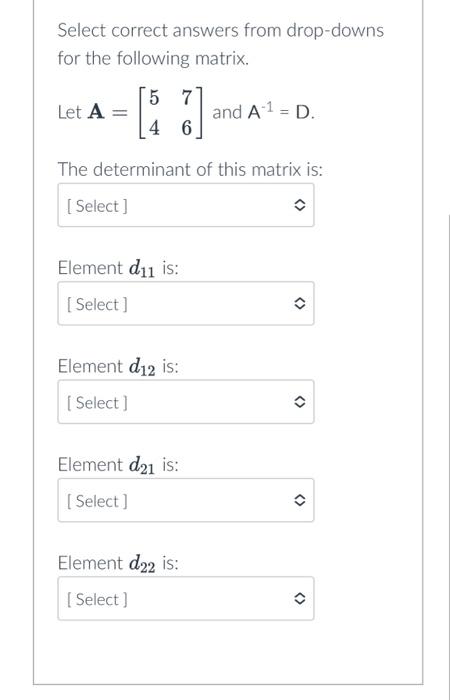Click the 'and A⁻¹ = D.' text
The height and width of the screenshot is (700, 450).
263,112
